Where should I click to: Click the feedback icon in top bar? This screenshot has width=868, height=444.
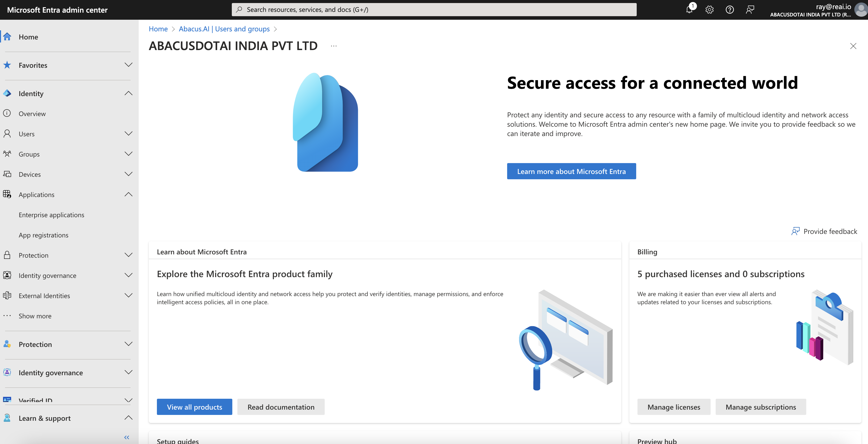tap(750, 9)
